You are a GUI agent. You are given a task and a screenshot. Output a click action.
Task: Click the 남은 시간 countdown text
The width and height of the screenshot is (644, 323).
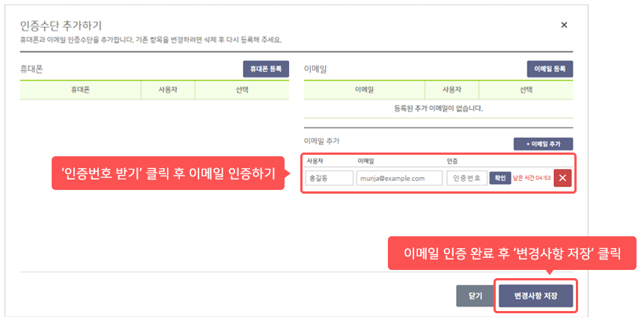coord(532,178)
